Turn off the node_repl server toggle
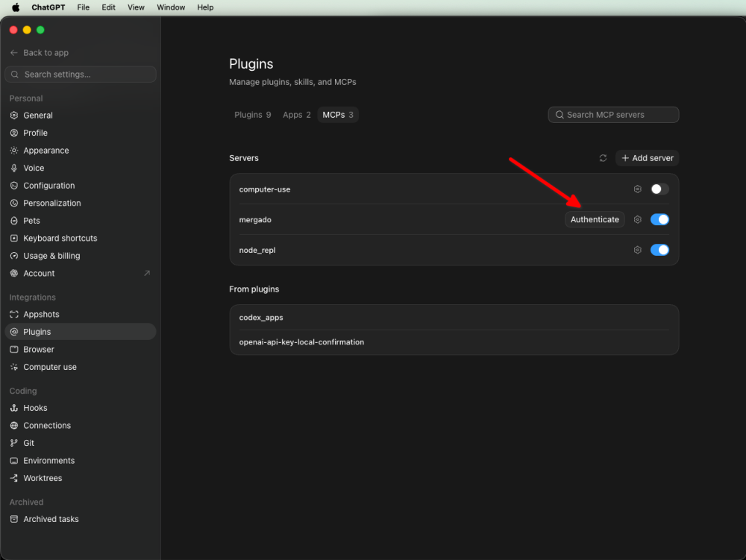Screen dimensions: 746x560 point(659,250)
